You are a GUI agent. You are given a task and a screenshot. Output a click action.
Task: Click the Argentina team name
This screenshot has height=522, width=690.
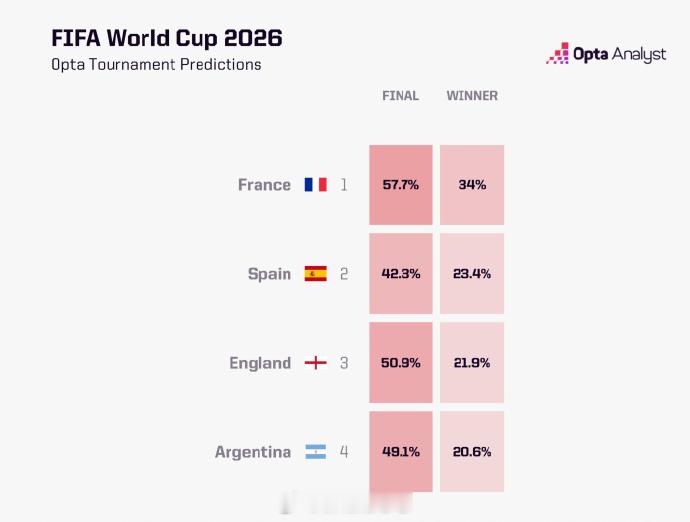[x=253, y=452]
